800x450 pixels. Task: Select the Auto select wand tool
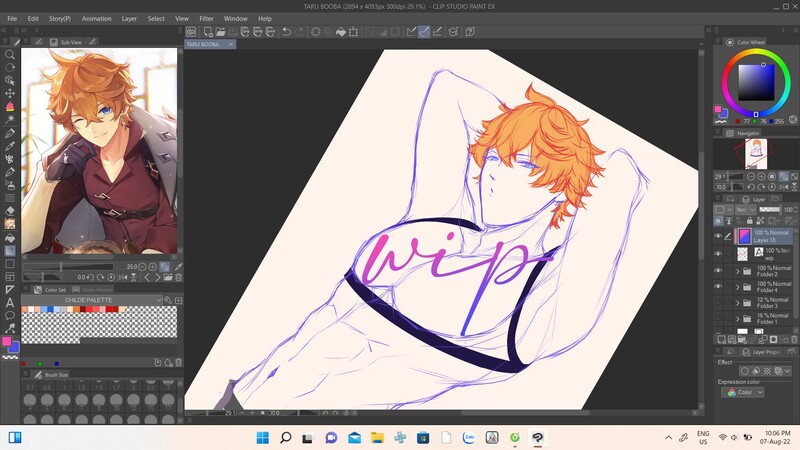pos(10,119)
